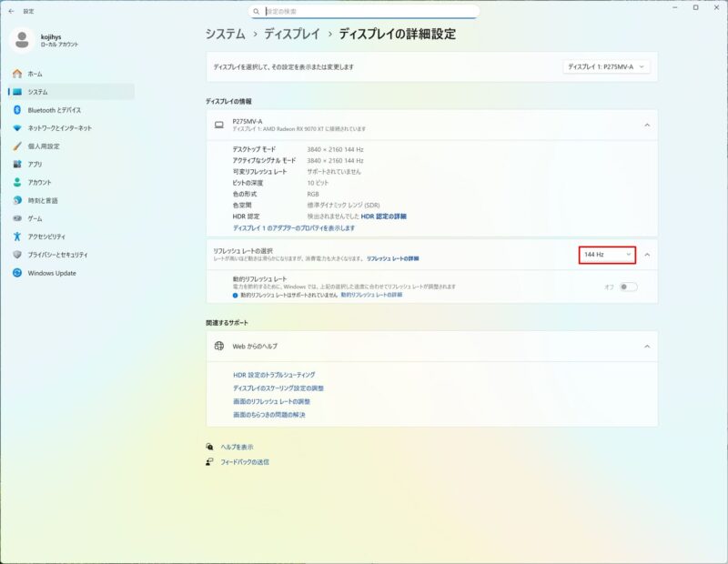Open HDR 設定のトラブルシューティング link
This screenshot has height=564, width=728.
tap(274, 375)
